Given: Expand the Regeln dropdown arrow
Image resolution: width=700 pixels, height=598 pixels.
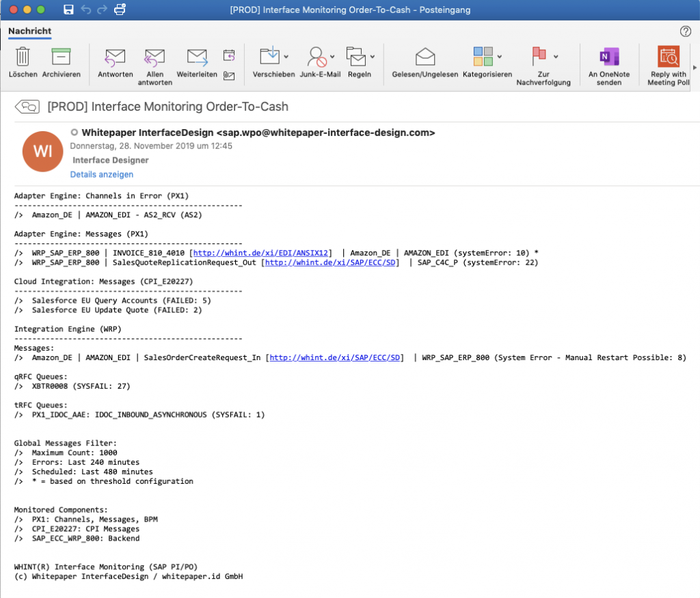Looking at the screenshot, I should pyautogui.click(x=373, y=57).
